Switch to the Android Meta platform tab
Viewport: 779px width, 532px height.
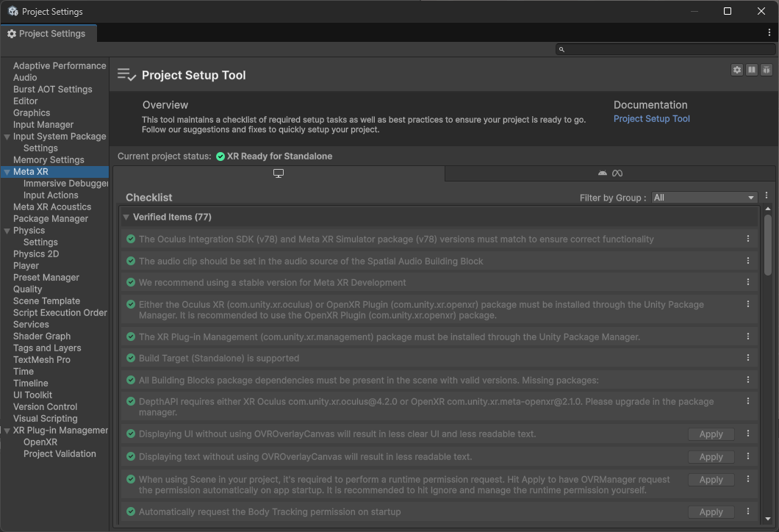tap(610, 173)
